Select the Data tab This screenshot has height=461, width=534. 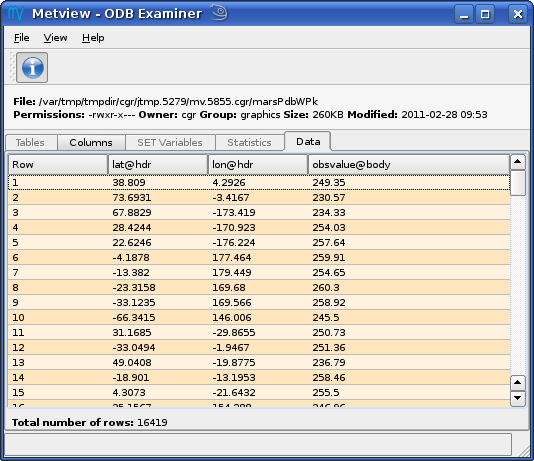click(308, 141)
